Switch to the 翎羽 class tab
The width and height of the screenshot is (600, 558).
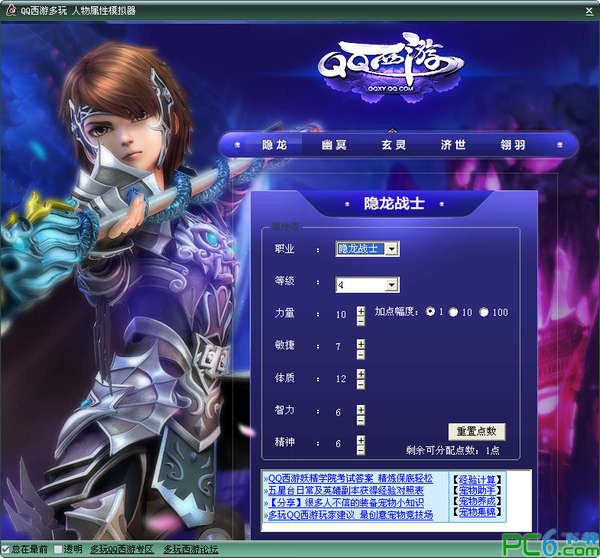[513, 145]
